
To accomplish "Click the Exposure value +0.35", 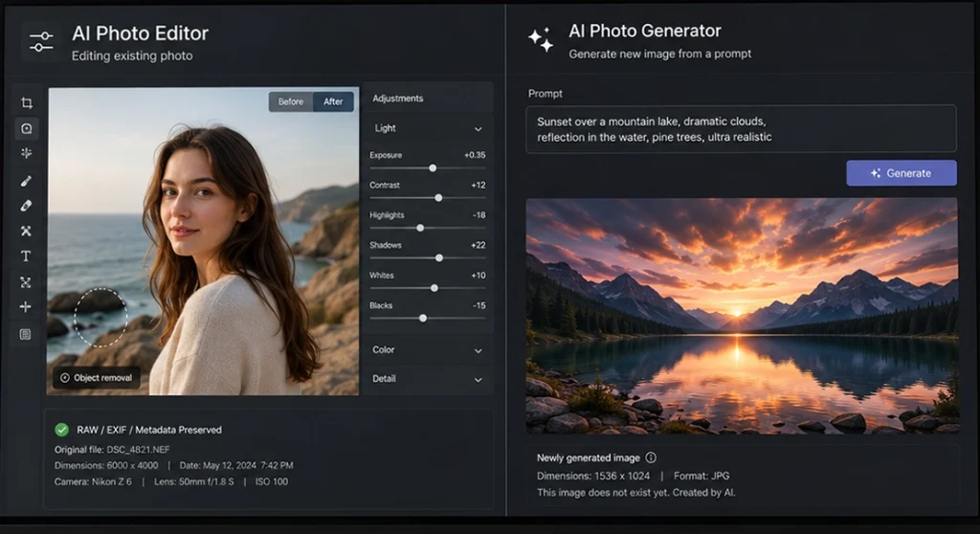I will click(x=475, y=155).
